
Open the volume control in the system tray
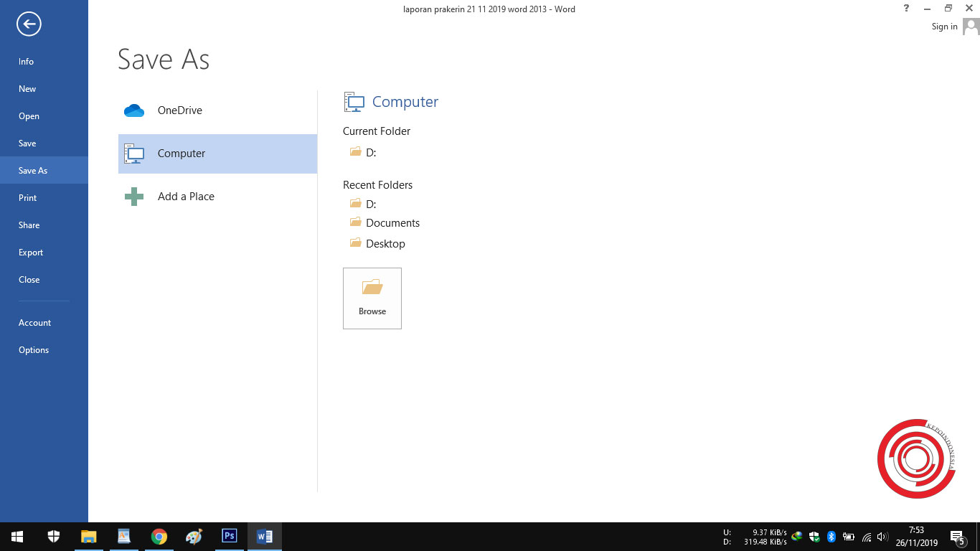882,536
